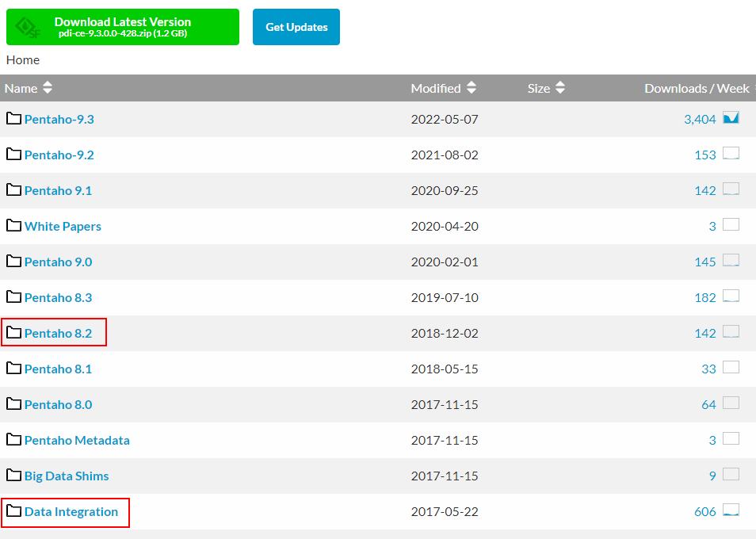This screenshot has width=756, height=539.
Task: Click the Home breadcrumb
Action: pos(23,59)
